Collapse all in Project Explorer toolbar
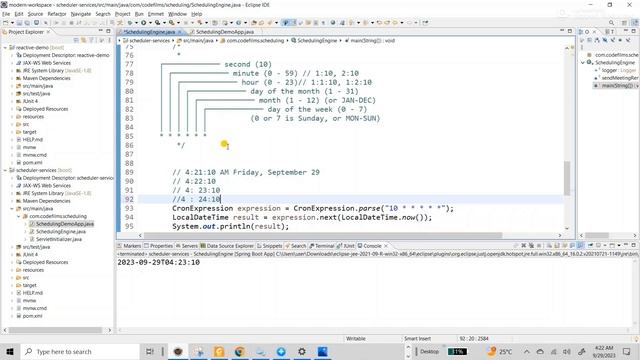This screenshot has height=360, width=640. (x=76, y=40)
